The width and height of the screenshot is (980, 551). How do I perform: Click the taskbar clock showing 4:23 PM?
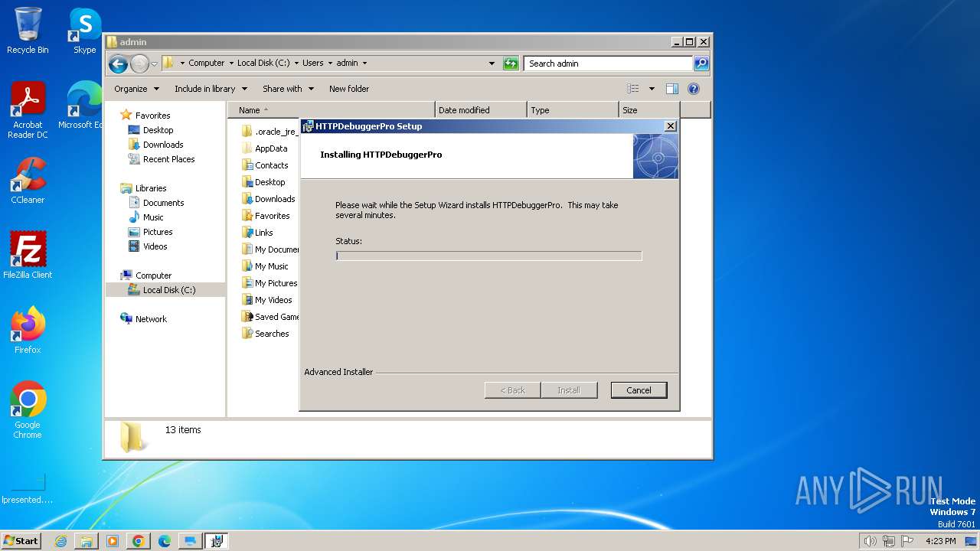click(x=940, y=541)
